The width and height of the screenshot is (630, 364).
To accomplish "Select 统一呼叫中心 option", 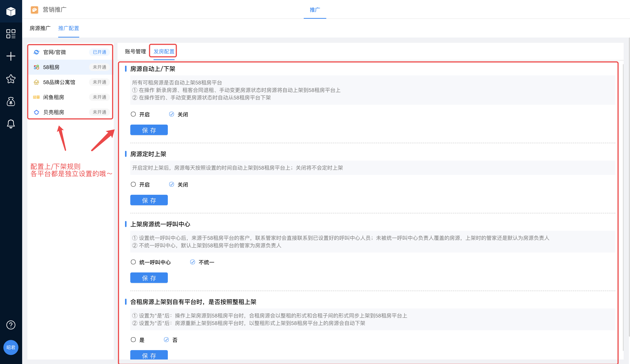I will point(133,262).
